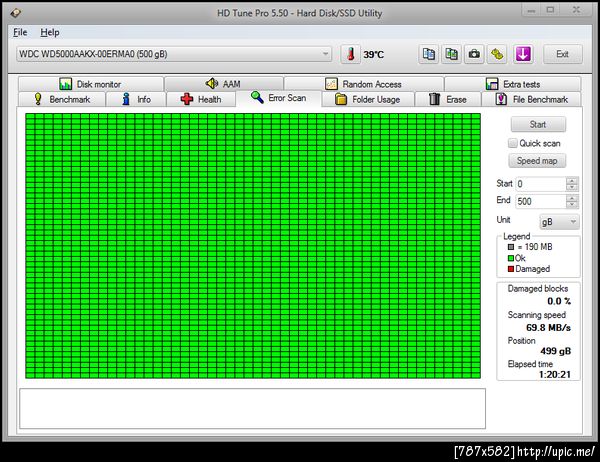Viewport: 600px width, 462px height.
Task: Expand the WDC WD5000AAKX drive selector
Action: (x=174, y=54)
